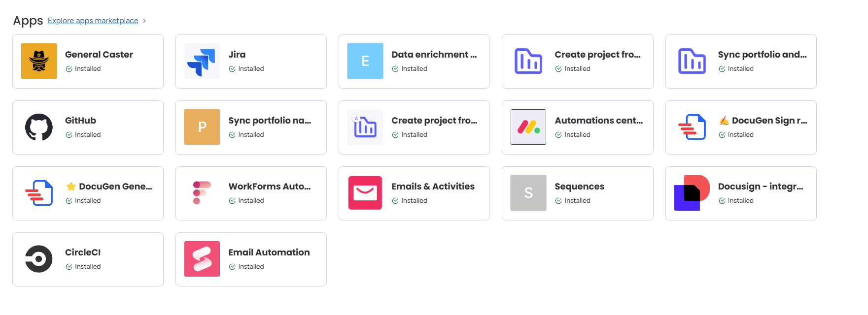
Task: Click the installed checkmark under Jira
Action: point(232,69)
